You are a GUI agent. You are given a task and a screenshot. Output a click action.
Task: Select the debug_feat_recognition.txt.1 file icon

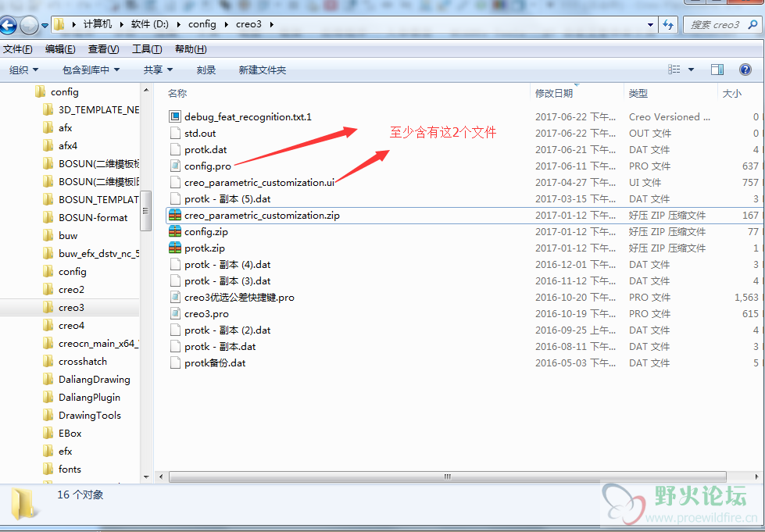coord(175,116)
